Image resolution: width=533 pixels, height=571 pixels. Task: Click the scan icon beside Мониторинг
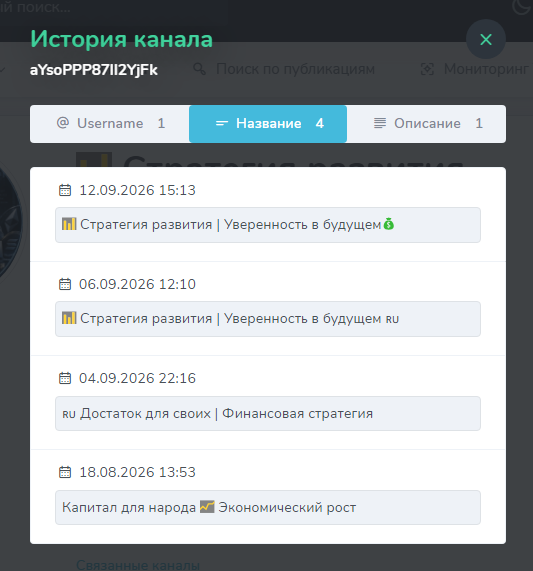(427, 69)
